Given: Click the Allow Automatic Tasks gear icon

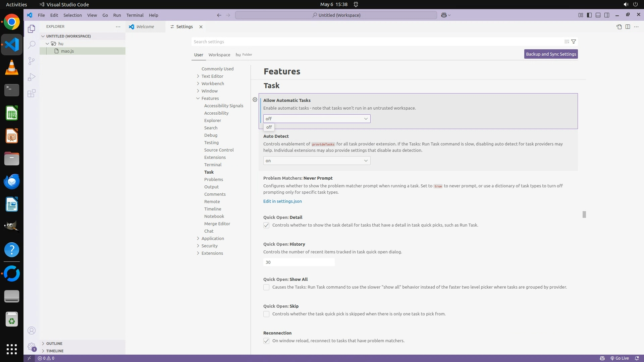Looking at the screenshot, I should 255,100.
